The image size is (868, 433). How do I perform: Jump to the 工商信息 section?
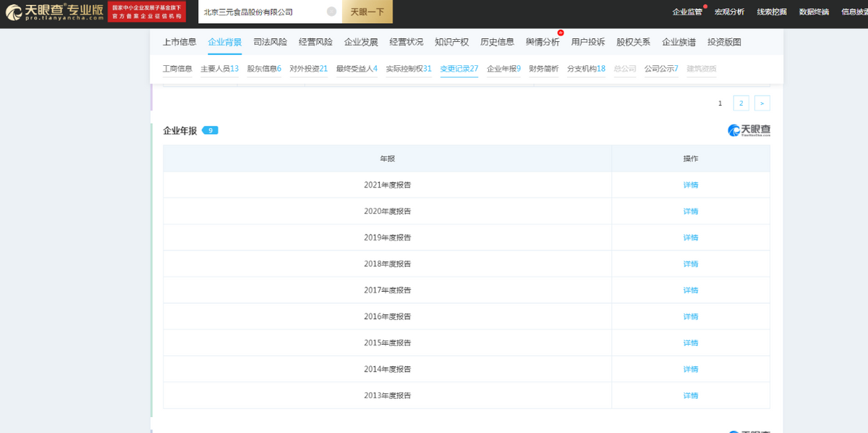coord(177,69)
